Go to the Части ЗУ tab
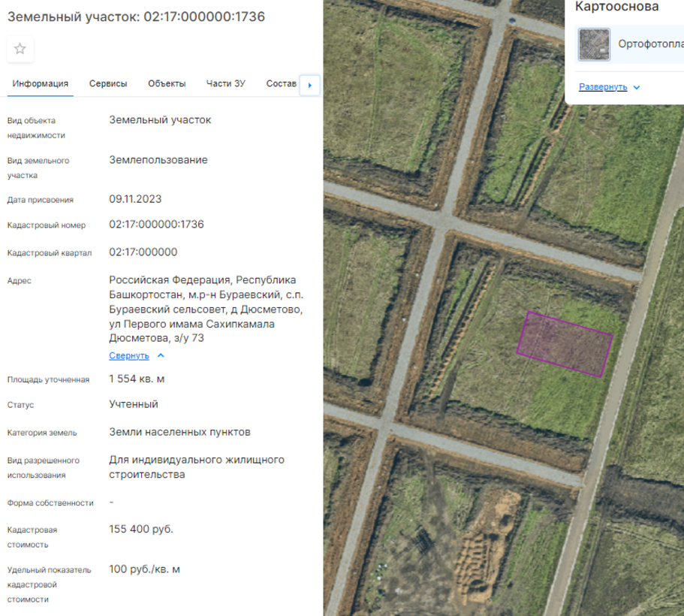 pos(226,83)
